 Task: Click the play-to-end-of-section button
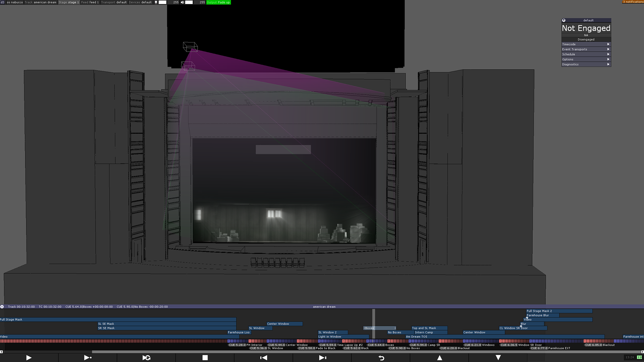coord(88,358)
